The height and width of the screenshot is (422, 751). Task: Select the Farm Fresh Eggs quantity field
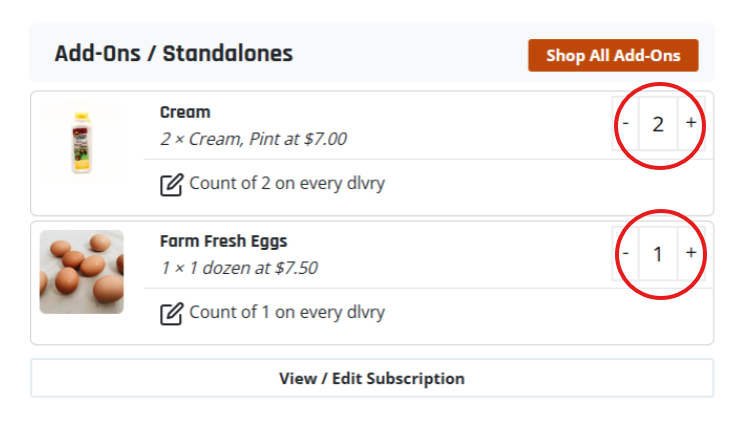(658, 253)
